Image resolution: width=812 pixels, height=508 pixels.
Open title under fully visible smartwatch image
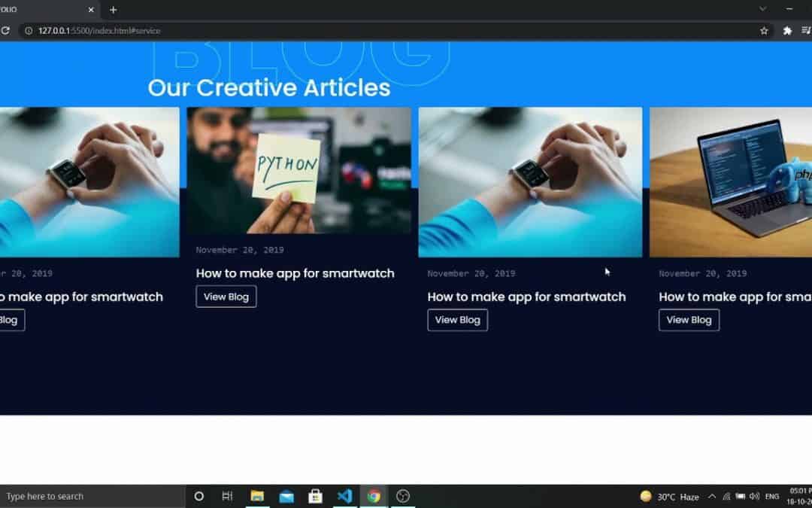526,297
